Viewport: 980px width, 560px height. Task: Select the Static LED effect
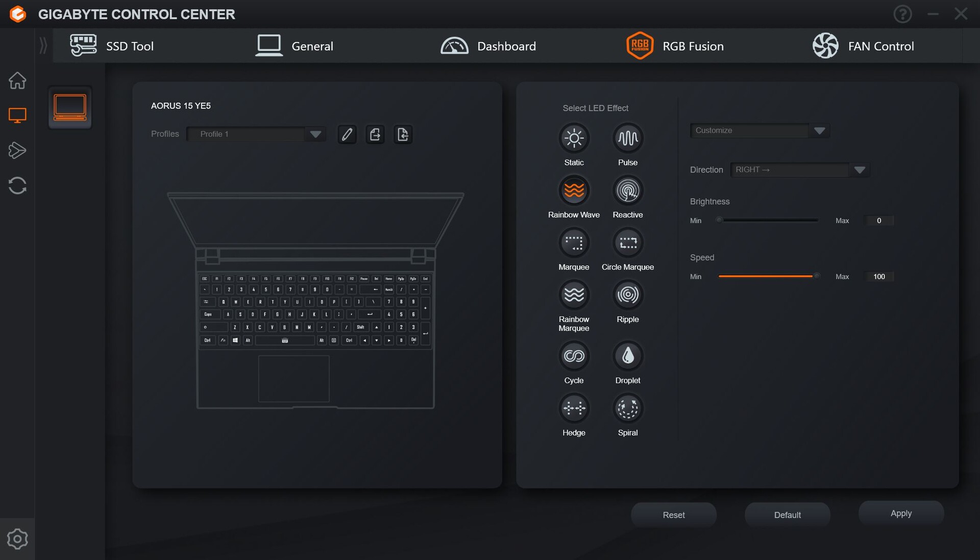pos(574,138)
